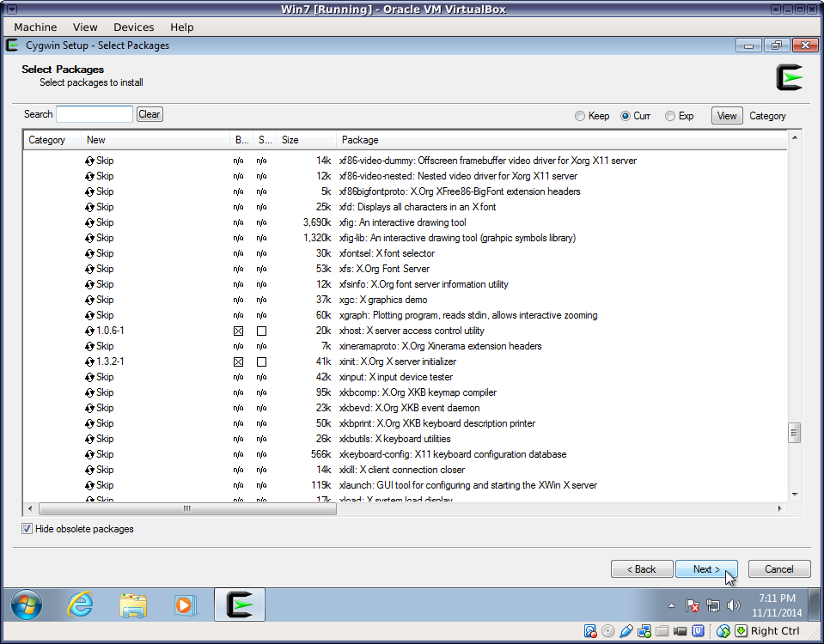Check the source checkbox for xinit
This screenshot has height=644, width=824.
[261, 361]
